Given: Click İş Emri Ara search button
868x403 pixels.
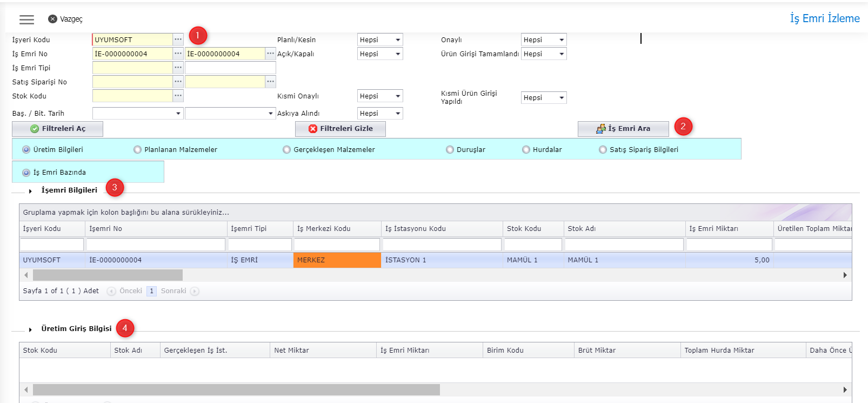Looking at the screenshot, I should [x=623, y=129].
